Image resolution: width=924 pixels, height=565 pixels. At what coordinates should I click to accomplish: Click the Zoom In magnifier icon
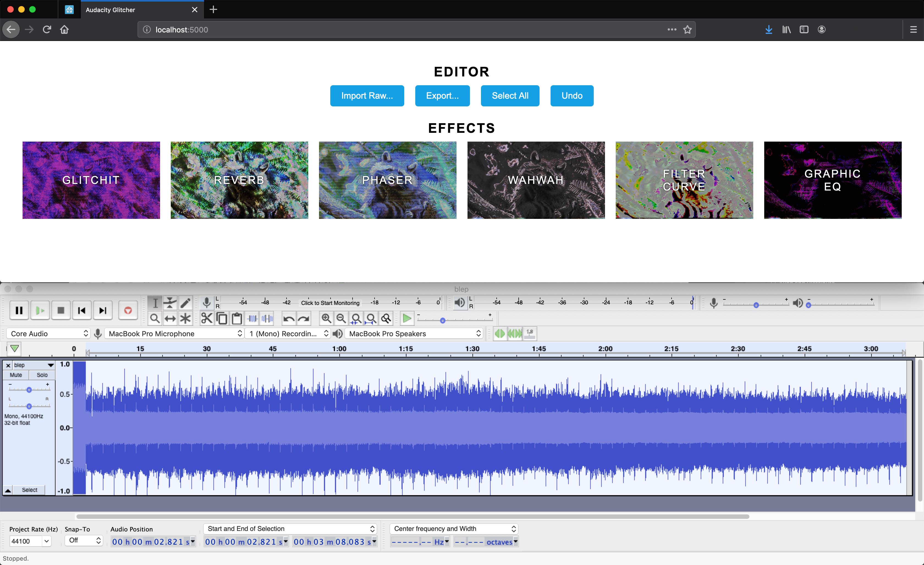326,319
